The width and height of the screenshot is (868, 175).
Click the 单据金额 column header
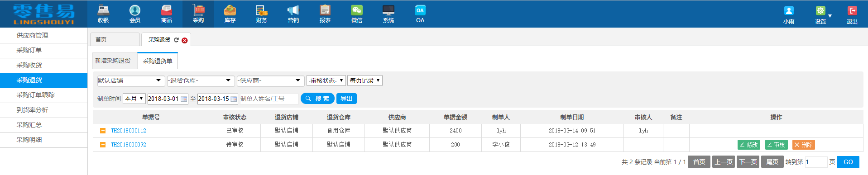tap(456, 117)
